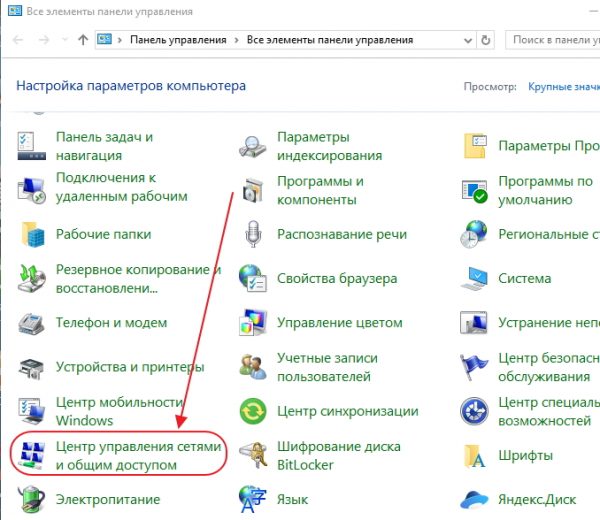Open Шифрование диска BitLocker link
This screenshot has width=600, height=520.
coord(339,456)
